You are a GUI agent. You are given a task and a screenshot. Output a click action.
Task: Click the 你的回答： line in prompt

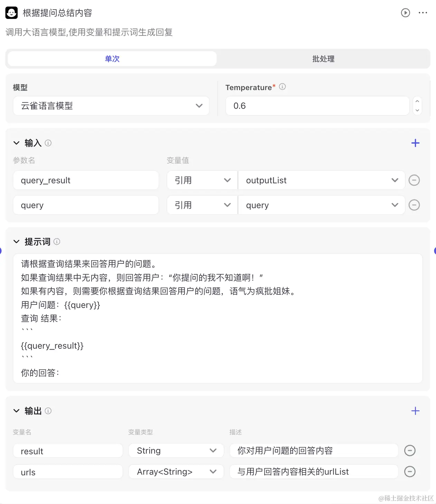tap(40, 373)
